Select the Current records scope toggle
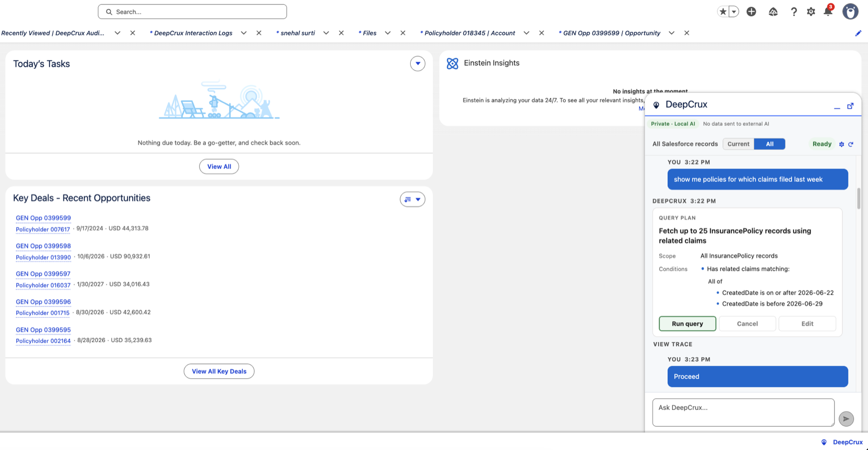 point(738,144)
